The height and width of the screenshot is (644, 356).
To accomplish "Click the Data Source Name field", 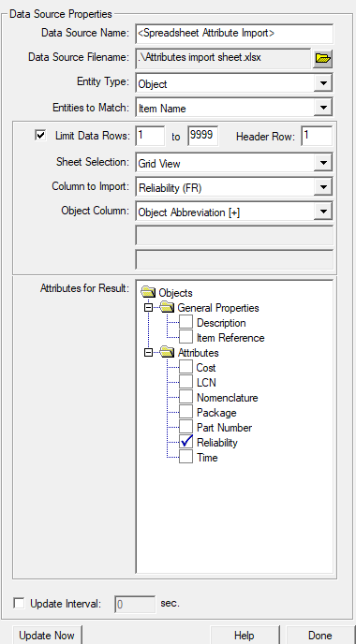I will 234,34.
